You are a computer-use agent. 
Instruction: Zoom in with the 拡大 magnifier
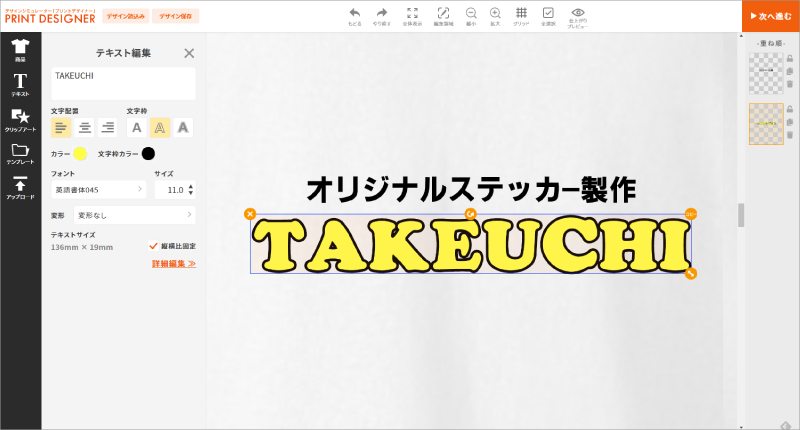[x=494, y=14]
